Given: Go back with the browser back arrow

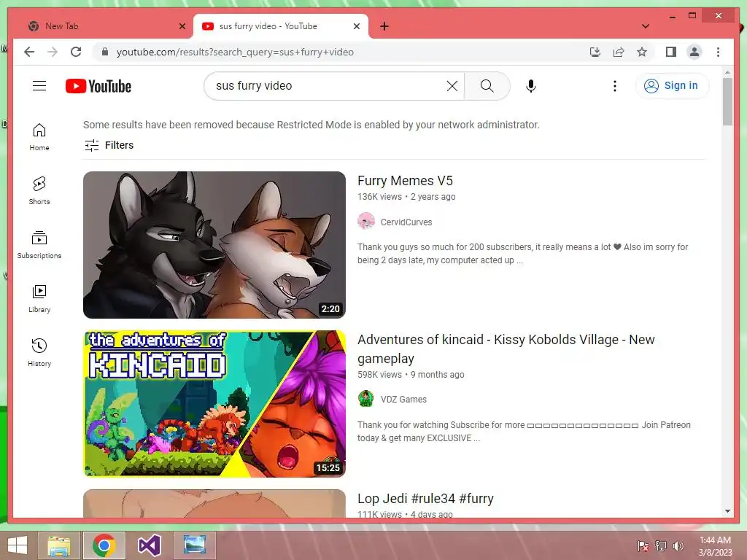Looking at the screenshot, I should (x=29, y=52).
